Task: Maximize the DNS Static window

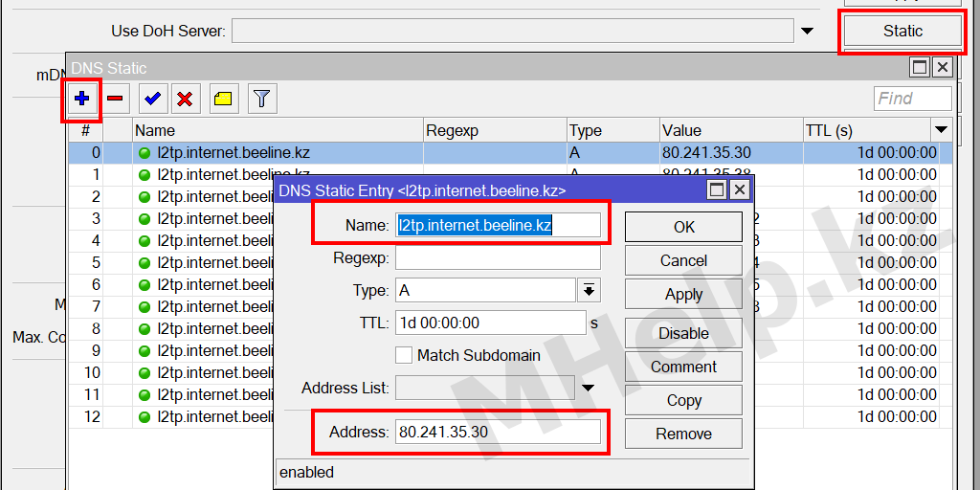Action: tap(920, 68)
